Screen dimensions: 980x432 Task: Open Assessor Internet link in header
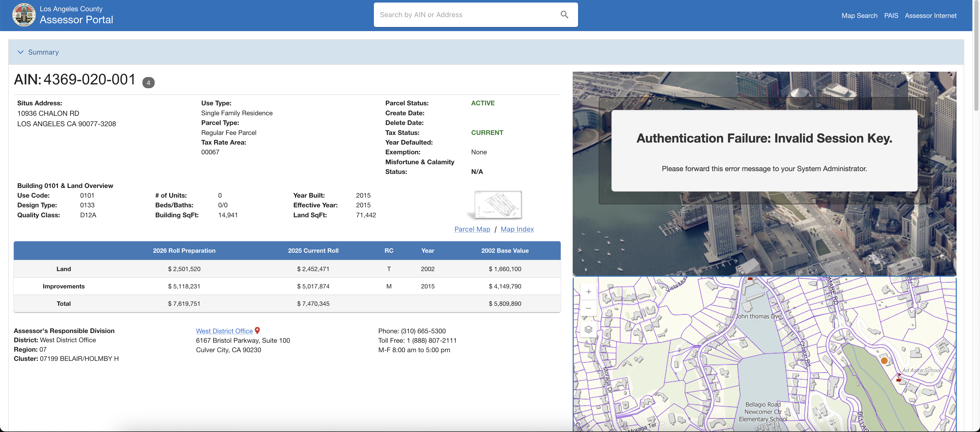(930, 16)
